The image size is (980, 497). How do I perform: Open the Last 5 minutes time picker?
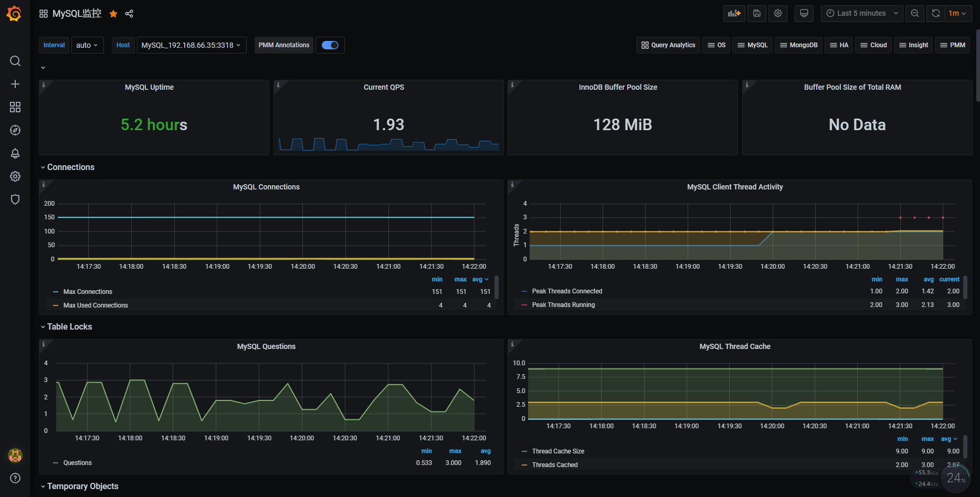862,14
